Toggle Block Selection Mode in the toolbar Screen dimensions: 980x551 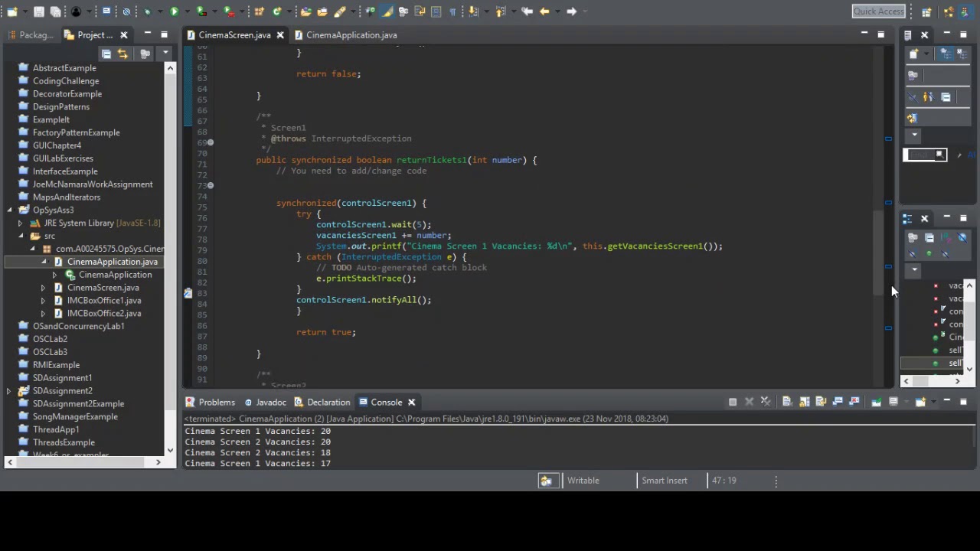pyautogui.click(x=436, y=11)
